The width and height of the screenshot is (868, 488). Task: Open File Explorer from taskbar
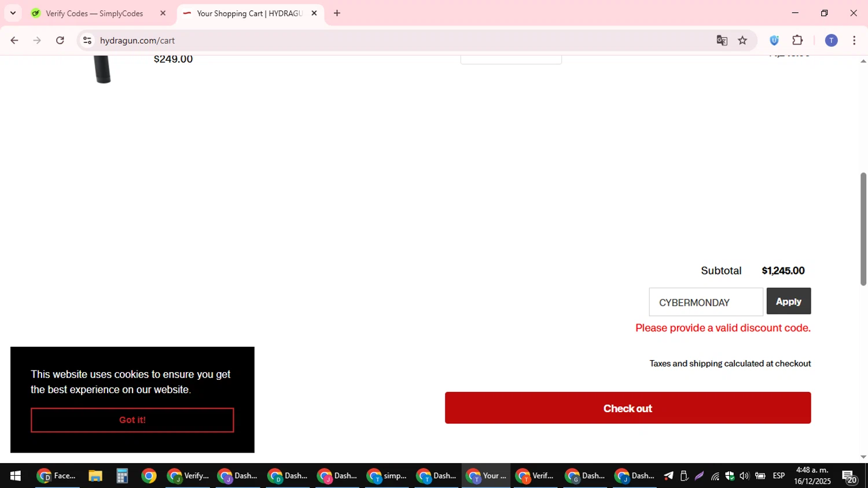[x=95, y=476]
